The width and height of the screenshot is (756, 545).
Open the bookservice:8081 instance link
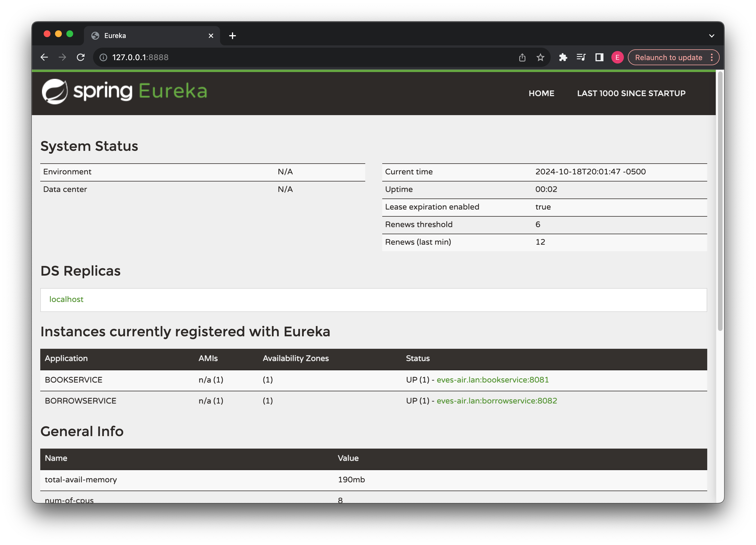pyautogui.click(x=492, y=380)
